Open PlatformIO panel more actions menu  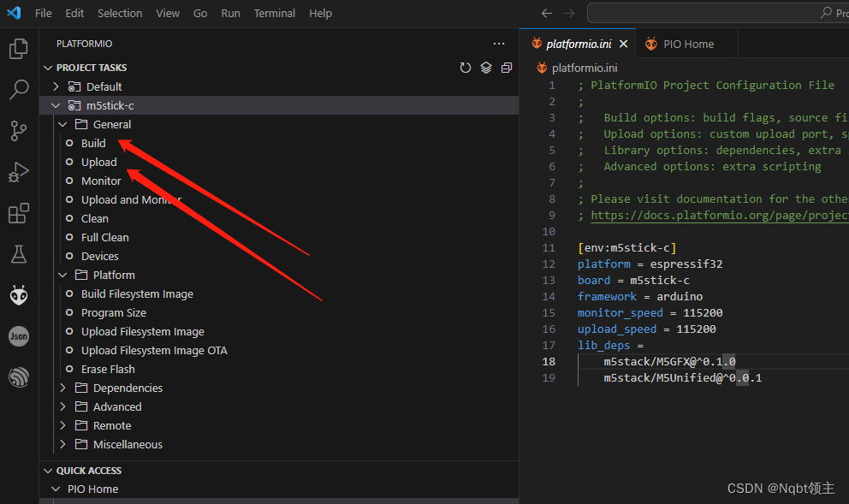499,44
